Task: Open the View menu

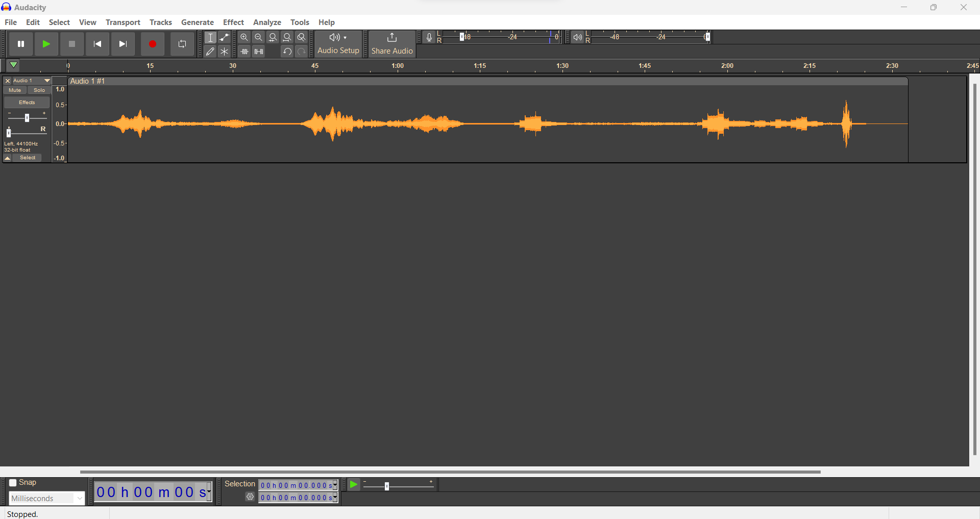Action: 87,22
